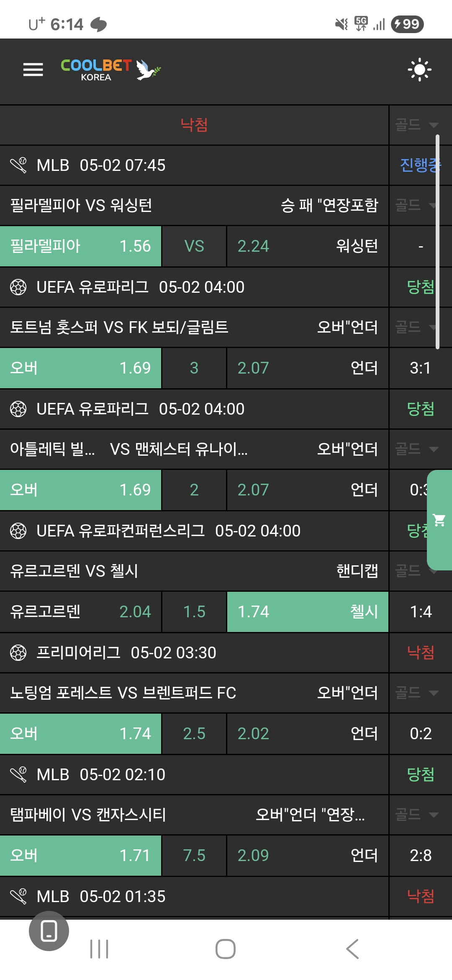Select the 필라델피아 1.56 odds cell
452x980 pixels.
[80, 246]
